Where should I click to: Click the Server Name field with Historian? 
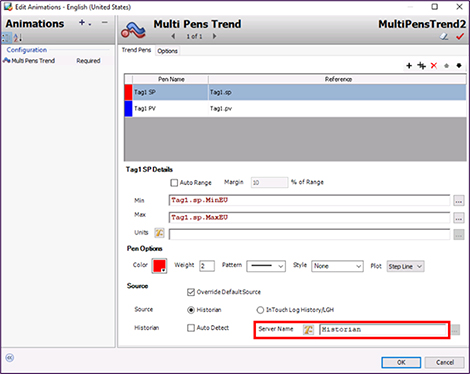(x=383, y=330)
